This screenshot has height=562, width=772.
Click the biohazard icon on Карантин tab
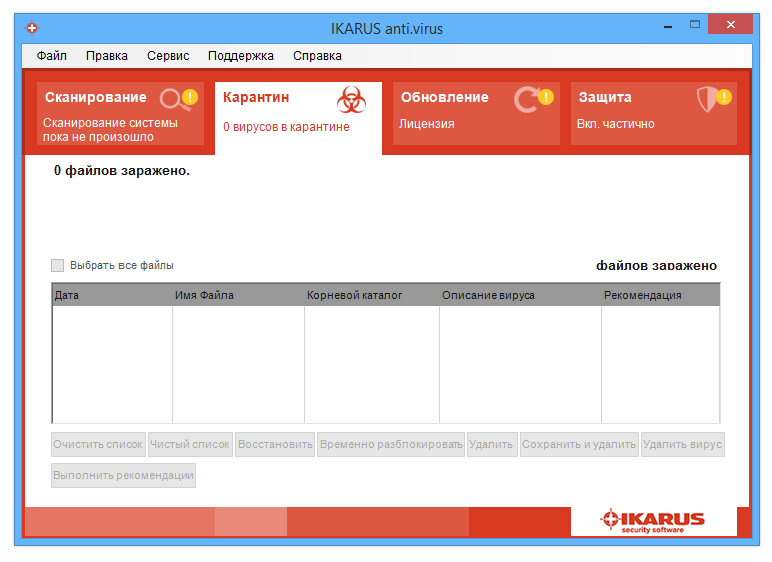click(351, 100)
